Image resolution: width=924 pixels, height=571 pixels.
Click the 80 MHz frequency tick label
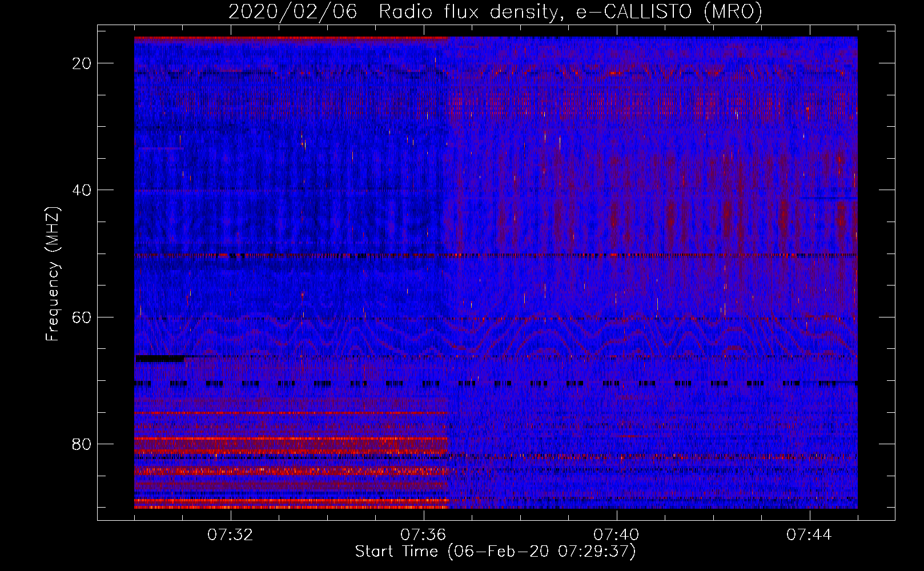82,444
